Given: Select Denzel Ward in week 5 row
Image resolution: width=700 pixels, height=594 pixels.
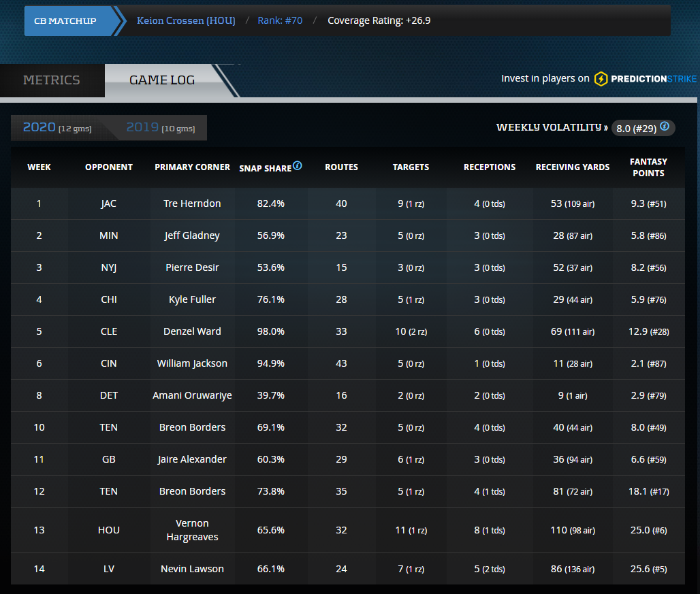Looking at the screenshot, I should [x=192, y=331].
